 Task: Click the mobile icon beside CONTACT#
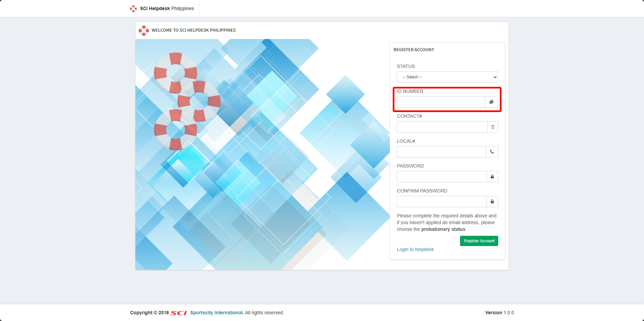[x=493, y=127]
